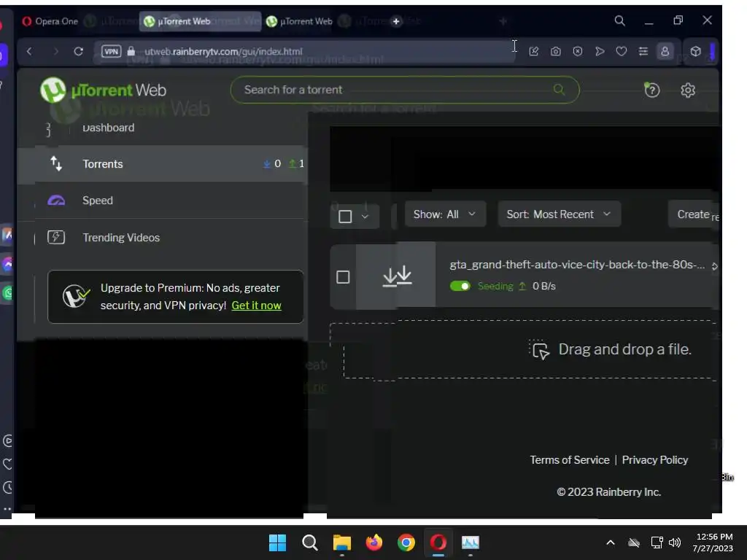747x560 pixels.
Task: Open extensions cube icon
Action: point(695,52)
